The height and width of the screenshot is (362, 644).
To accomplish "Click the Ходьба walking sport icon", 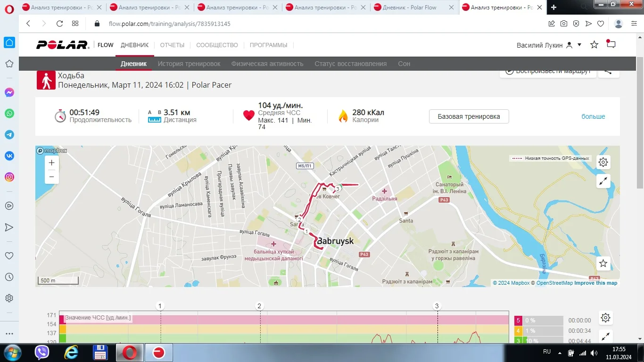I will tap(46, 80).
